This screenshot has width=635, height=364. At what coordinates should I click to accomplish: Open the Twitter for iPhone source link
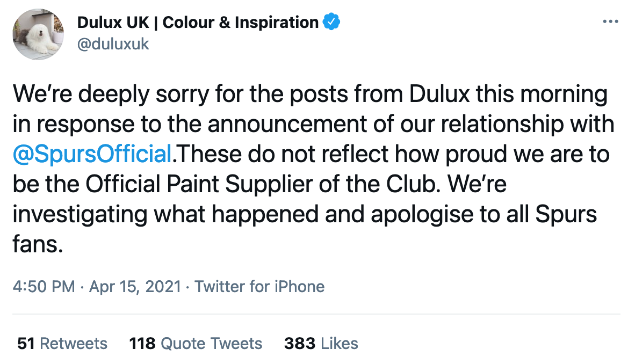259,287
